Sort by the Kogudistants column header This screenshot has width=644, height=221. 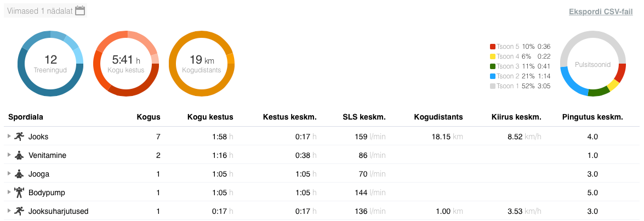pyautogui.click(x=438, y=117)
